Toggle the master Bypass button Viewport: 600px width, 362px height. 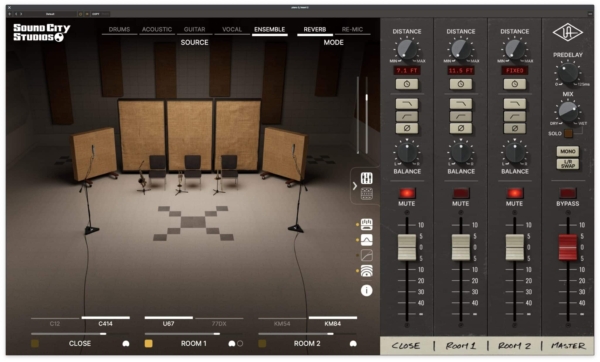coord(568,193)
